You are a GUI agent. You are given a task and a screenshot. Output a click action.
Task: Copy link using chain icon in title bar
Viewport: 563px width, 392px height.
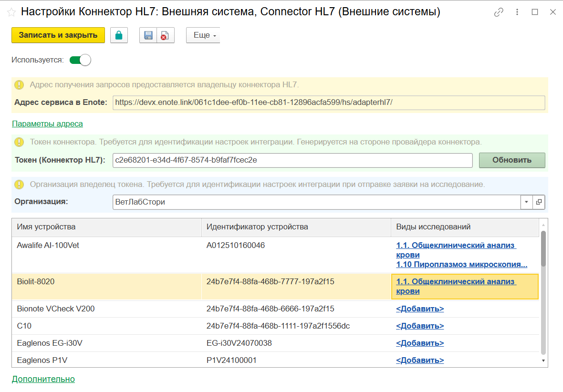point(499,12)
